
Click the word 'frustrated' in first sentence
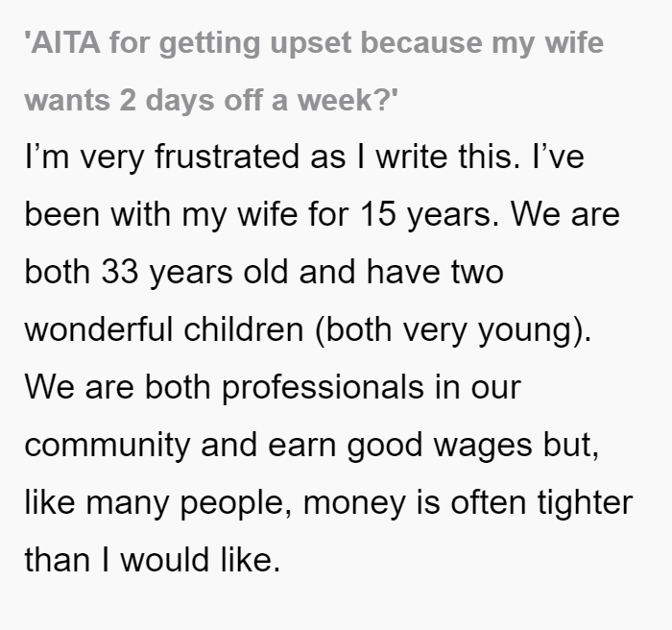227,157
